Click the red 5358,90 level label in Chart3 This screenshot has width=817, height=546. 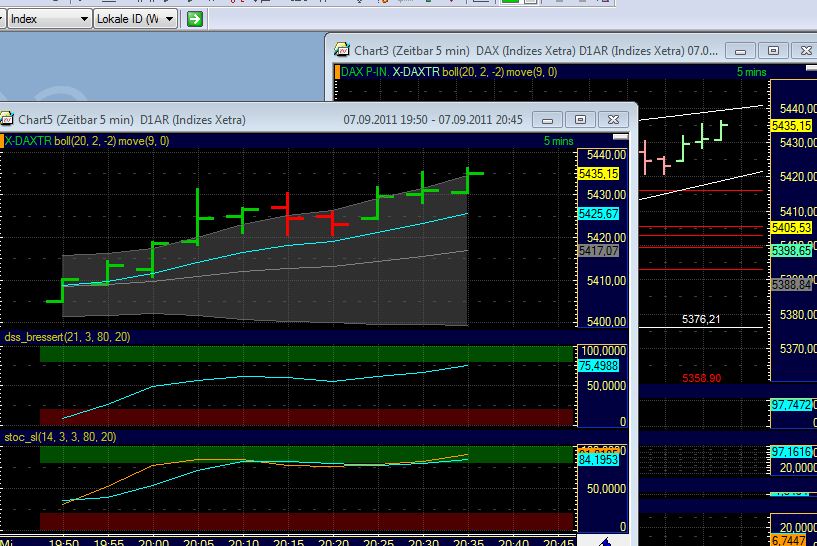click(701, 378)
